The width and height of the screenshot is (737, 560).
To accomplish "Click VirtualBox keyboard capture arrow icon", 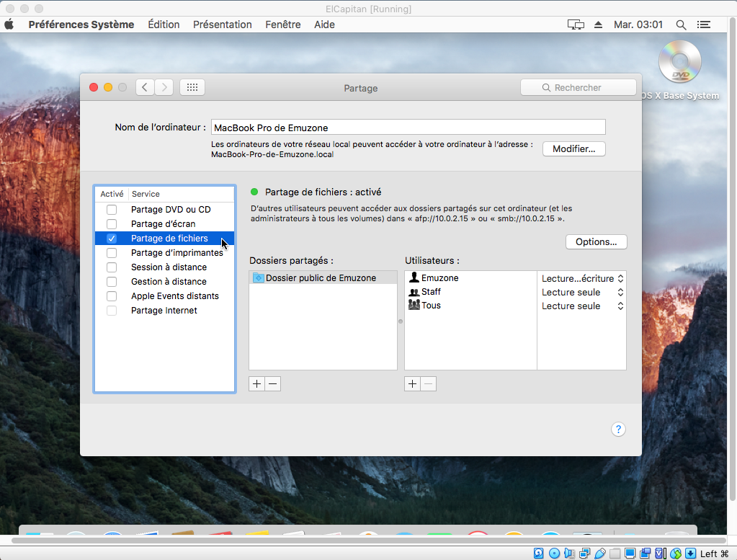I will [690, 553].
